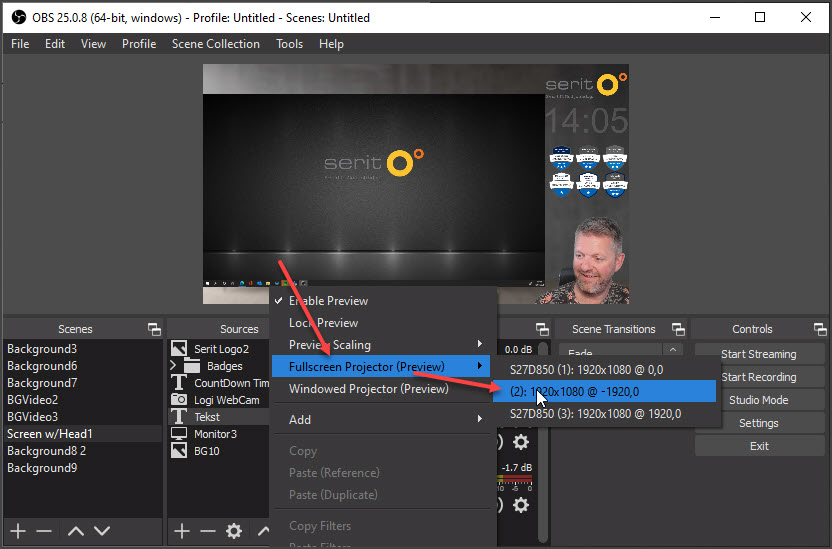Viewport: 832px width, 549px height.
Task: Click the OBS logo in title bar
Action: (x=19, y=18)
